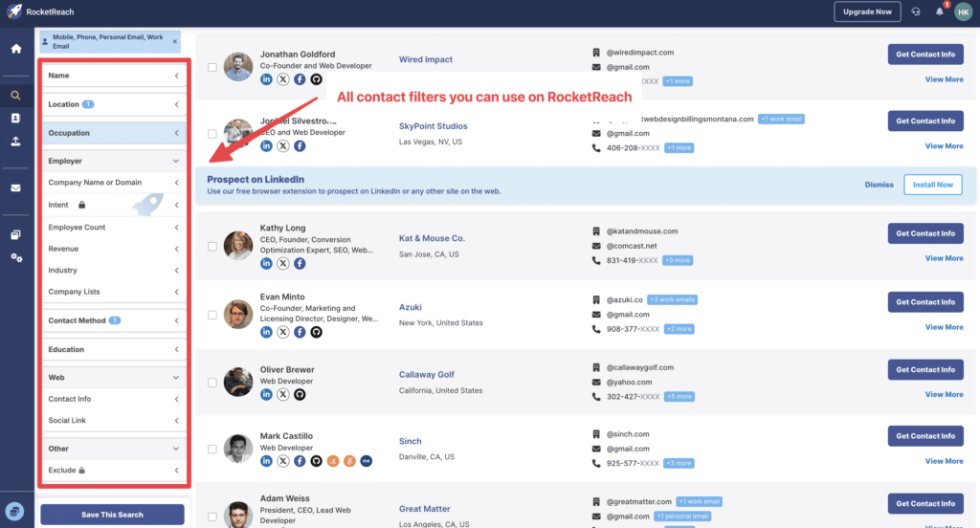Open the Wired Impact company link
The image size is (980, 528).
click(x=426, y=59)
